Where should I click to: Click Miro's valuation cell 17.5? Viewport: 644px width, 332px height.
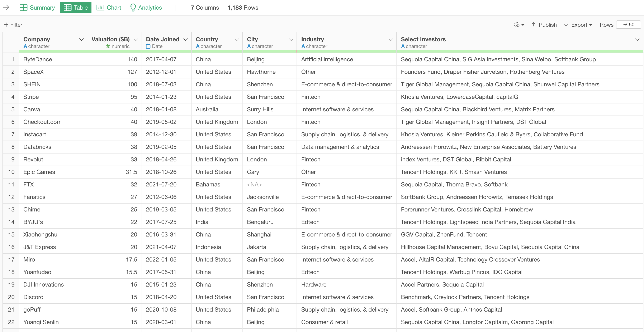pos(114,259)
